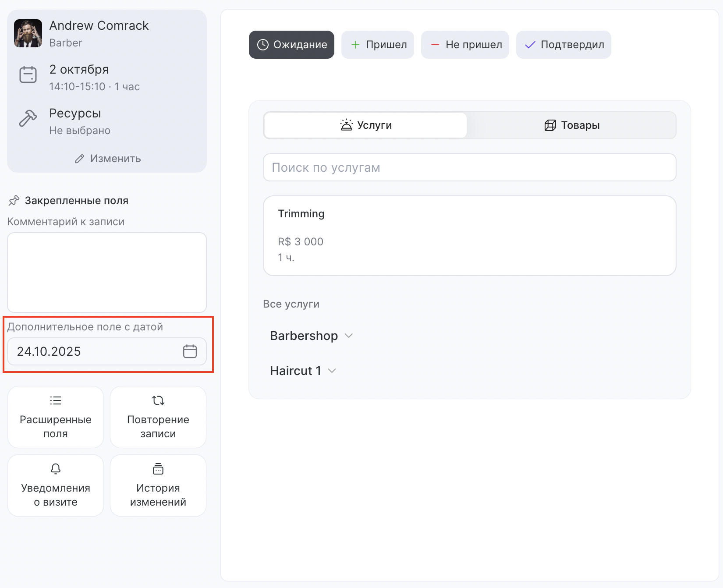Click Andrew Comrack's barber avatar photo
The image size is (723, 588).
pyautogui.click(x=28, y=33)
